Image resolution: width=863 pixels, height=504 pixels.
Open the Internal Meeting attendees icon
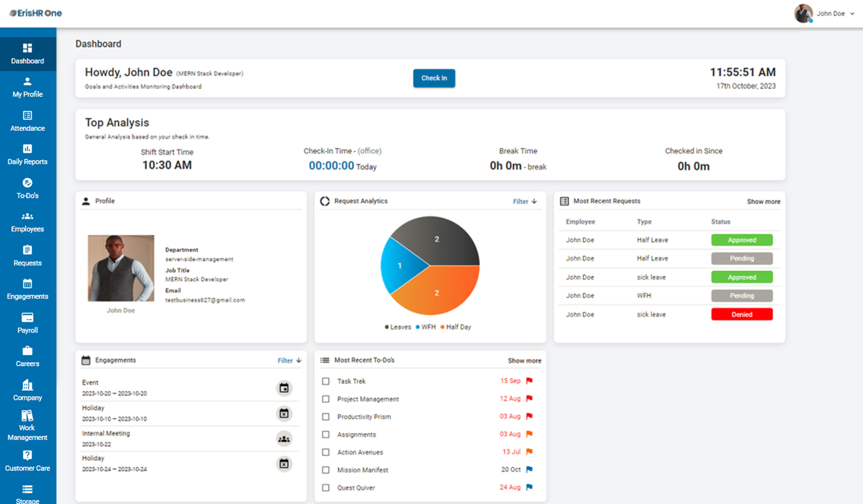click(x=284, y=439)
